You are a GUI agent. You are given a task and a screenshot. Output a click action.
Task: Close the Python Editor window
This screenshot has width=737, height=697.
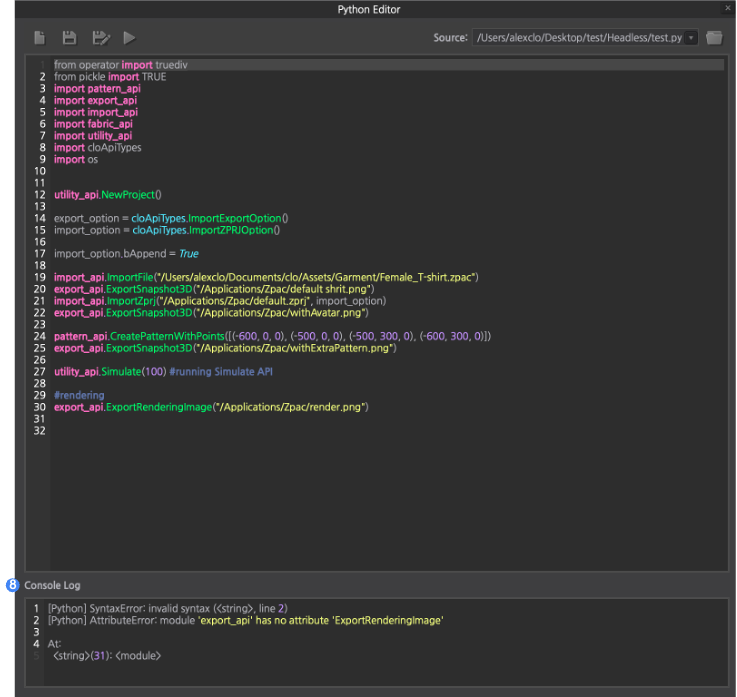(x=728, y=8)
